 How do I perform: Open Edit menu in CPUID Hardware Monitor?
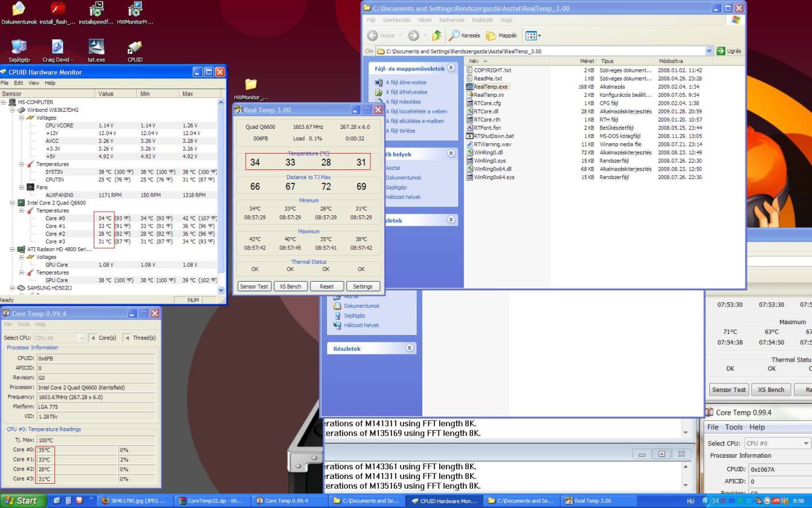(19, 83)
